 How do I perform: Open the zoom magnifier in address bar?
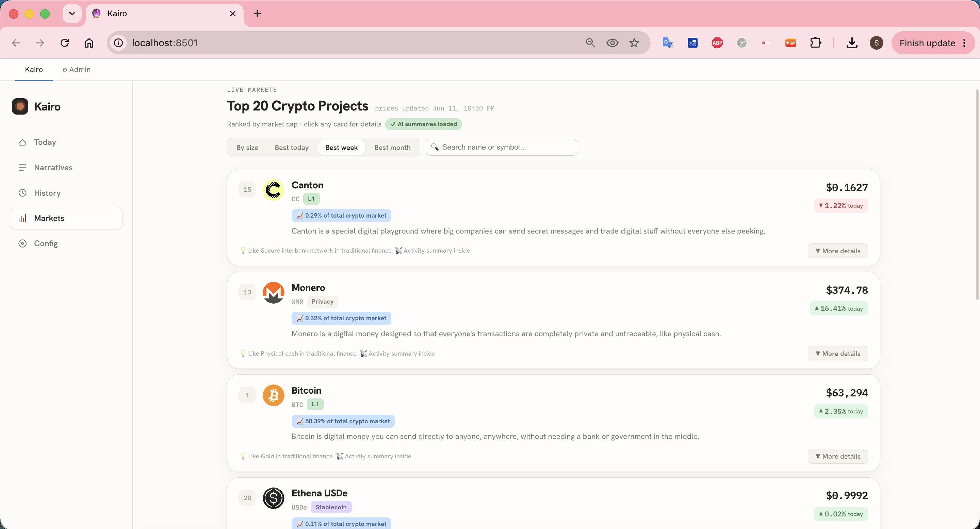[x=590, y=43]
